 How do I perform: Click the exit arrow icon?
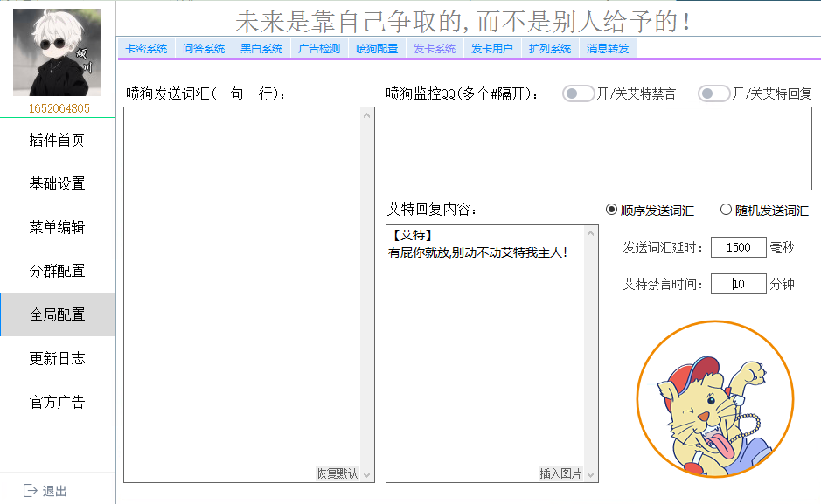31,491
